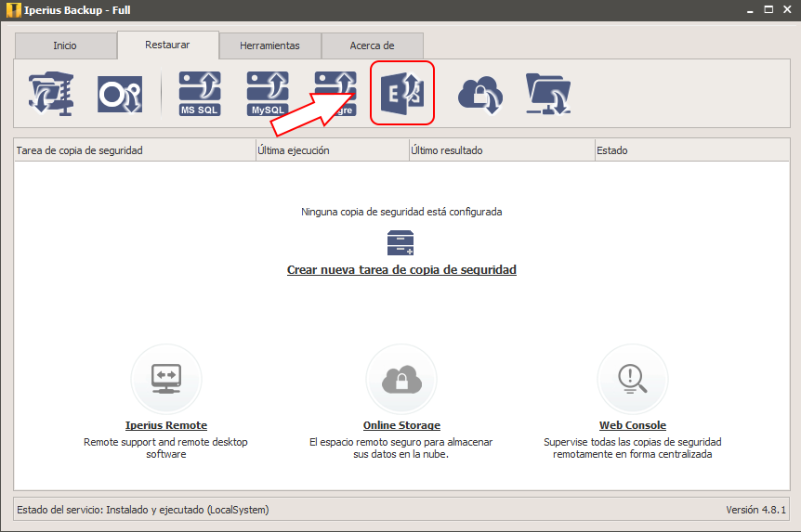Click 'Supervise todas las copias de seguridad' description
Screen dimensions: 801x532
633,448
